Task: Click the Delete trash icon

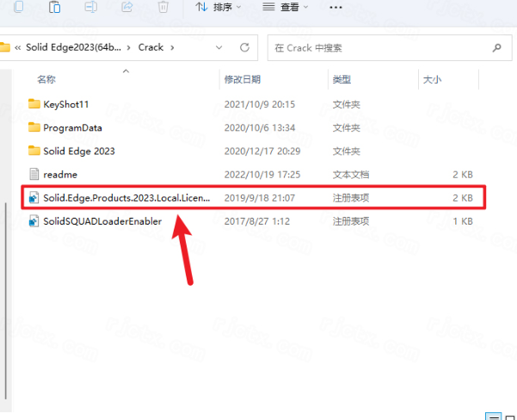Action: [163, 7]
